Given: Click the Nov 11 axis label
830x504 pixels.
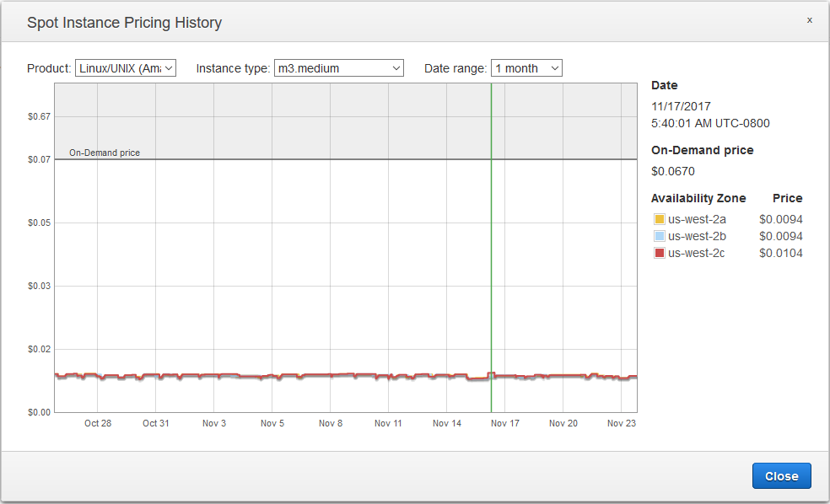Looking at the screenshot, I should click(388, 423).
